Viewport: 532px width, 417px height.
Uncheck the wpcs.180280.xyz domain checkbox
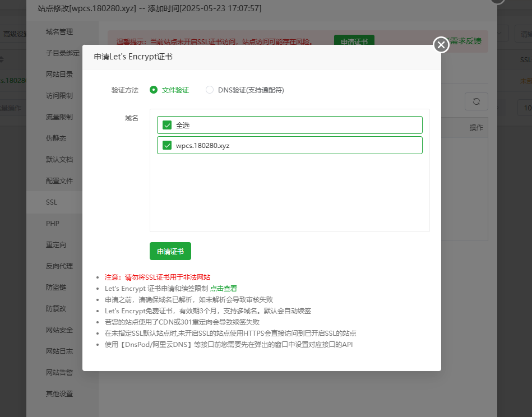(x=167, y=145)
